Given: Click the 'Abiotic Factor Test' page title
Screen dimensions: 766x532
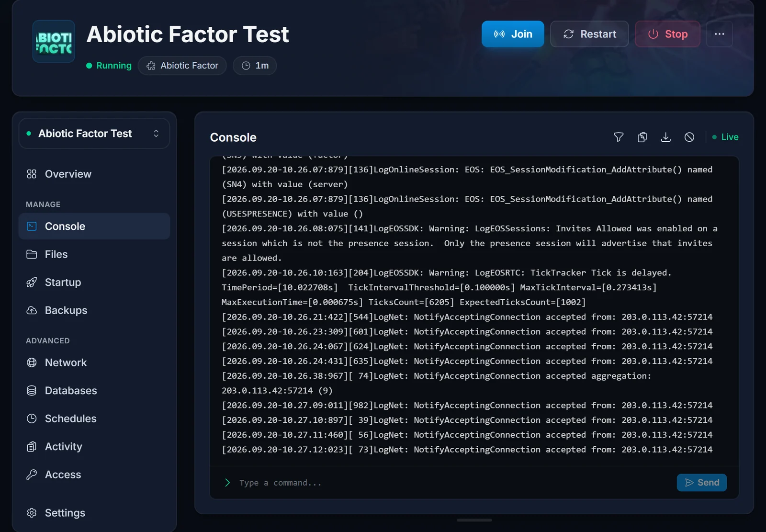Looking at the screenshot, I should [x=188, y=34].
